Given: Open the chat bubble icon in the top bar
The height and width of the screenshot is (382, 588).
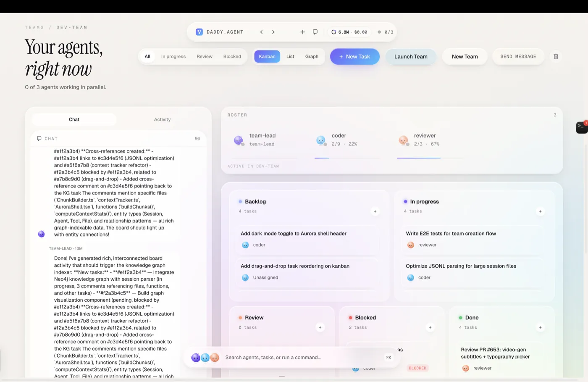Looking at the screenshot, I should [315, 32].
